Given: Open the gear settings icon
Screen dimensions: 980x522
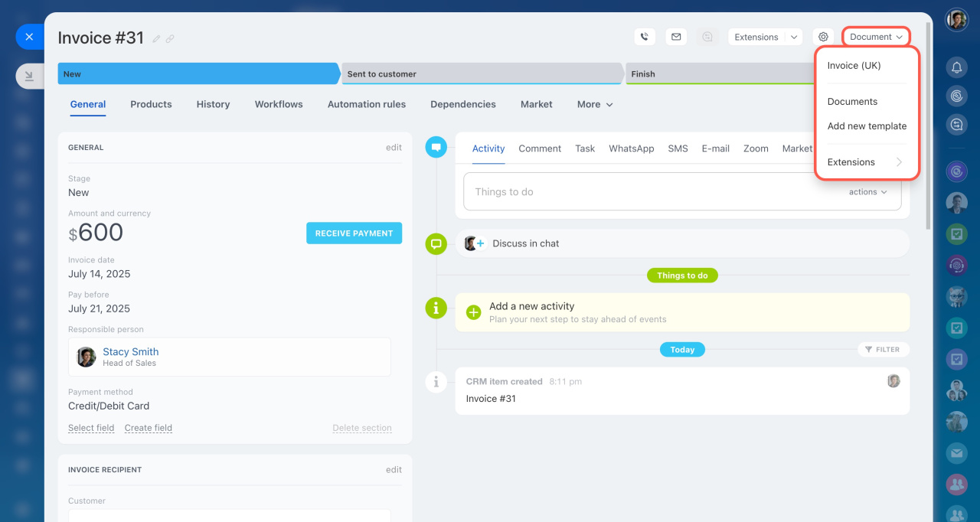Looking at the screenshot, I should pos(823,37).
